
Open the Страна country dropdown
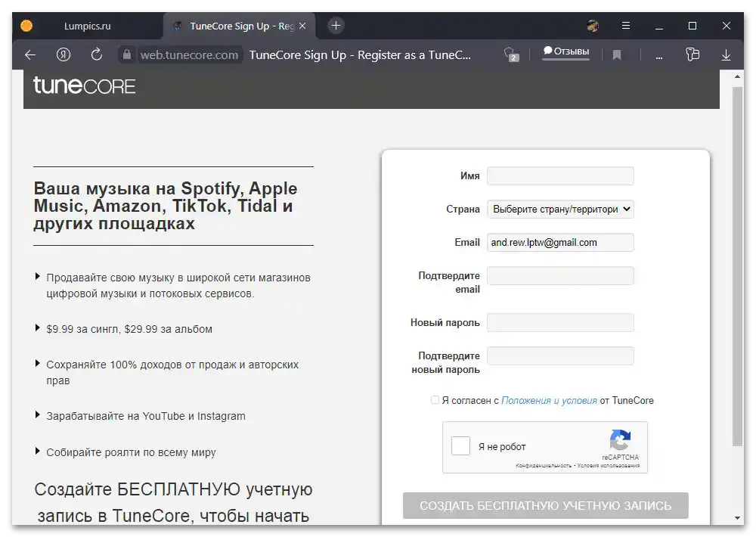[560, 210]
